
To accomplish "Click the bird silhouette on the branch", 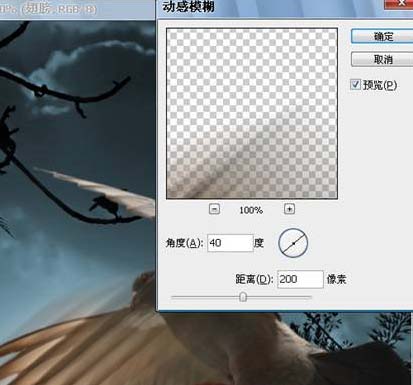I will point(104,205).
